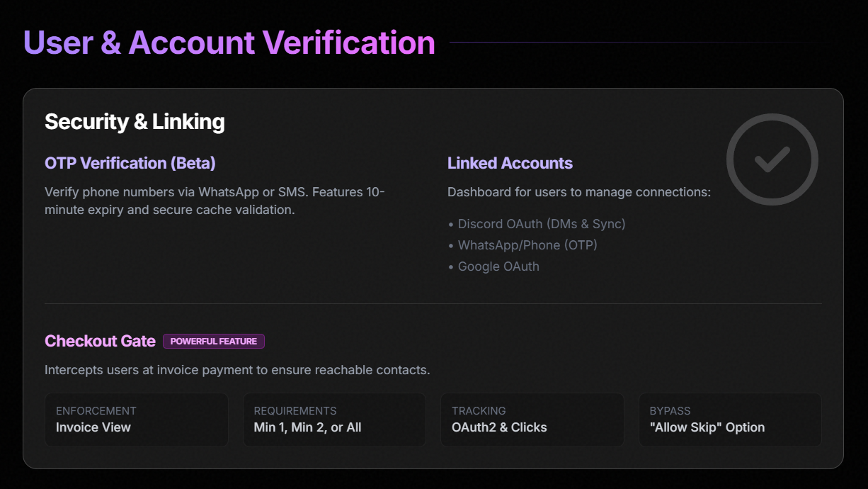This screenshot has height=489, width=868.
Task: Click the Tracking OAuth2 & Clicks card
Action: pos(532,420)
